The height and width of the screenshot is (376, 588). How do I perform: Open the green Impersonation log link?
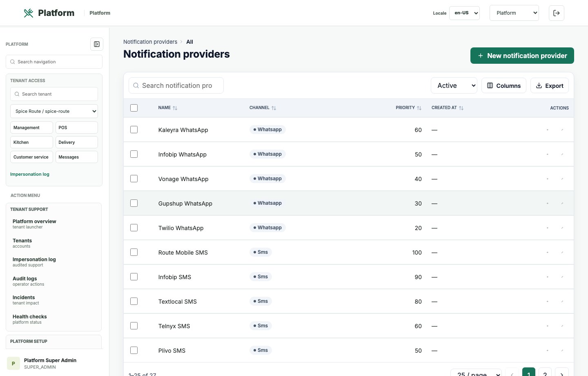(30, 174)
